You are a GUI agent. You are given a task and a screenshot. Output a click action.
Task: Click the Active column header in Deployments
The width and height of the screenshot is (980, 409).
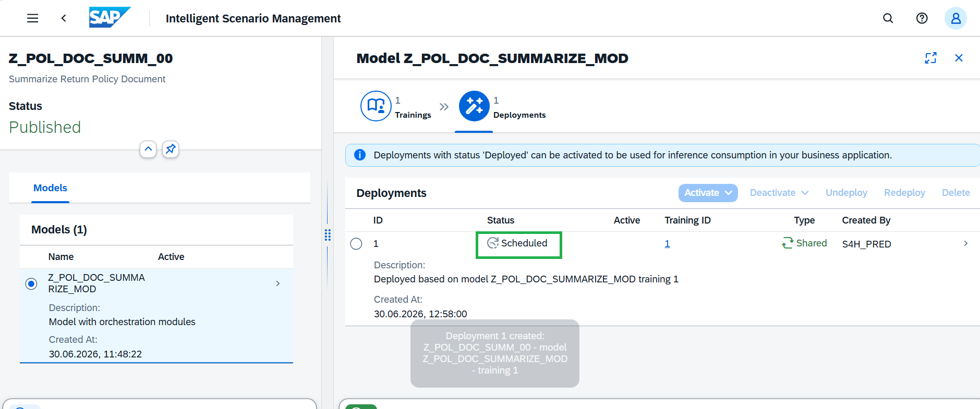point(626,220)
